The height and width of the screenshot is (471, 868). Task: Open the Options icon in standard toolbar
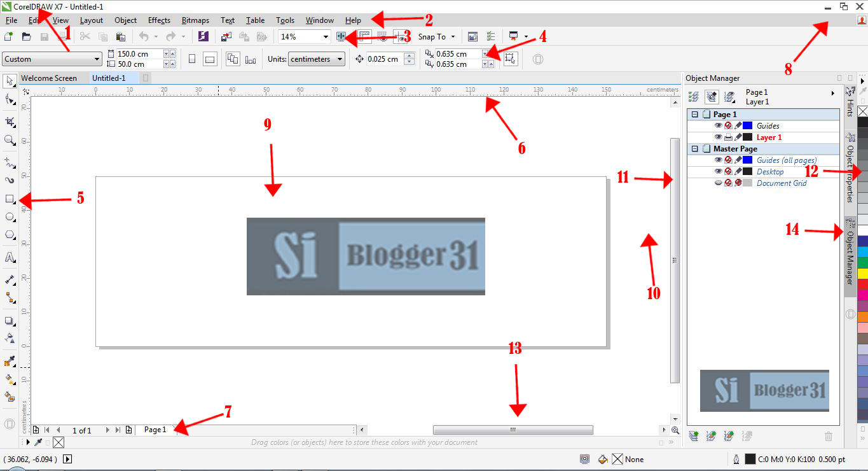pyautogui.click(x=490, y=37)
